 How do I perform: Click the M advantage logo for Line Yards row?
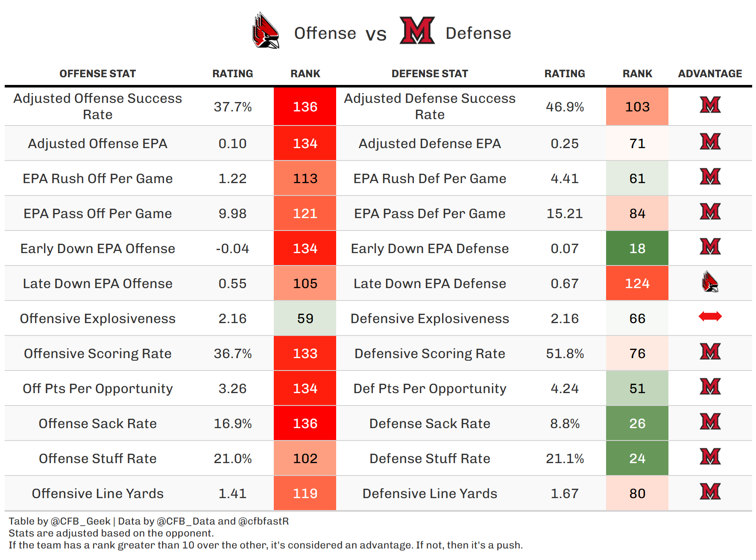710,492
